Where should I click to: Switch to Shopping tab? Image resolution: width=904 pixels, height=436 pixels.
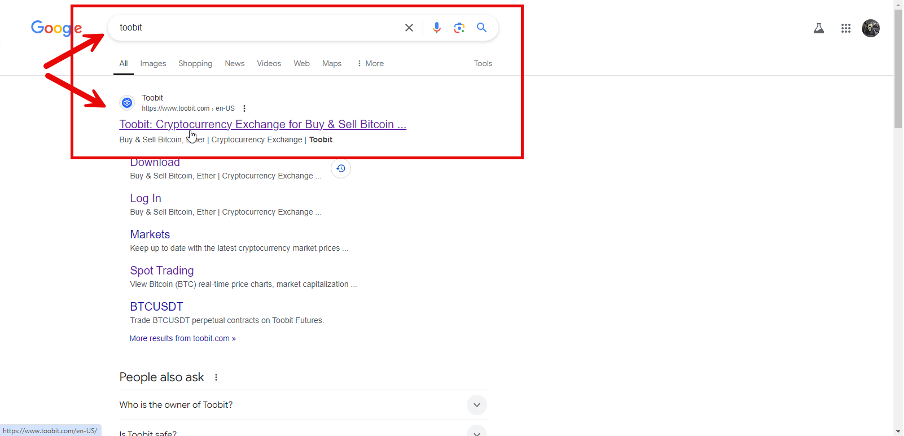click(x=195, y=63)
